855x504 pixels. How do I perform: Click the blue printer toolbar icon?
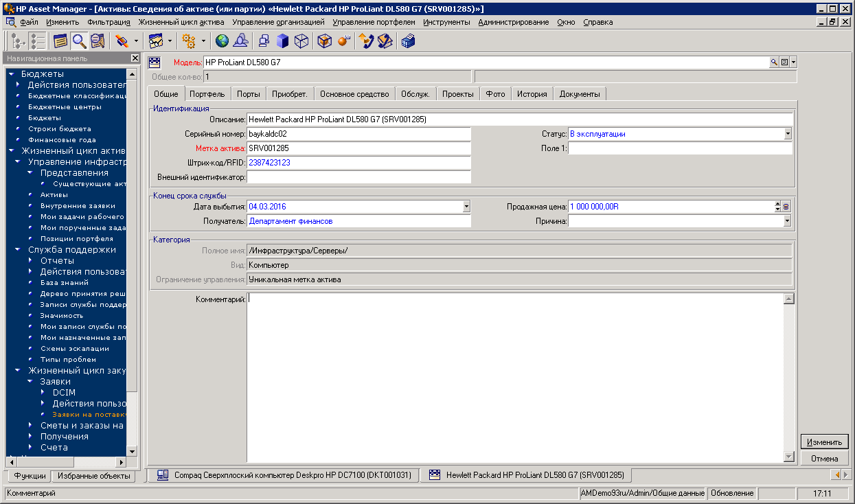click(409, 41)
